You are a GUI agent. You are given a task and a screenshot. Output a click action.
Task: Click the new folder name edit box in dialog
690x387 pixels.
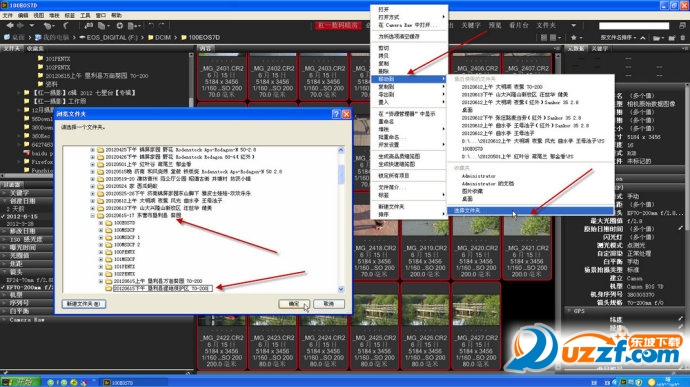[163, 288]
